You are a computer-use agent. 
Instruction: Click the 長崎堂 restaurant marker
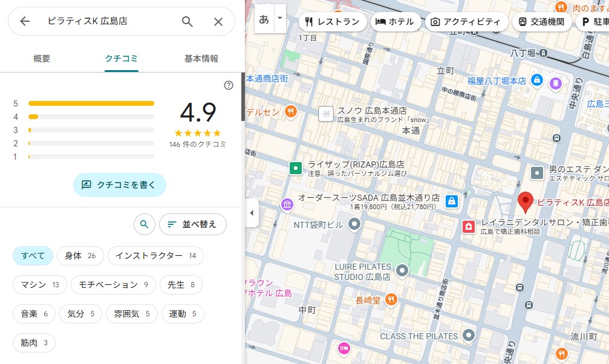click(x=391, y=299)
